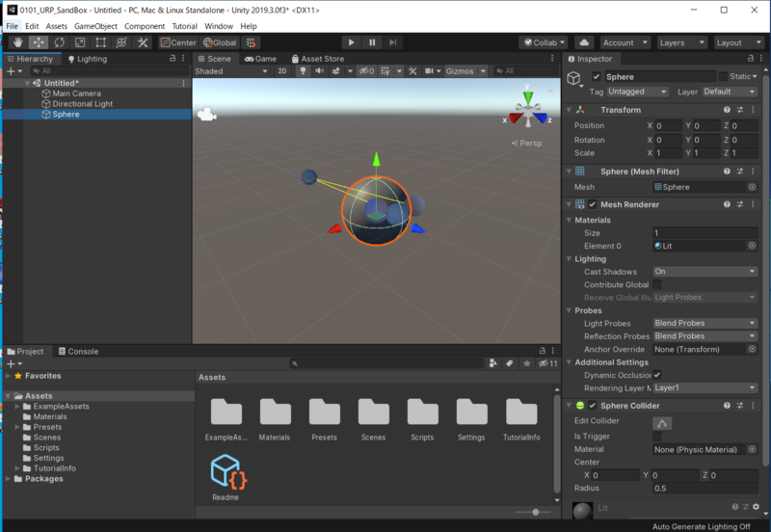Open the scene camera settings icon

(x=429, y=71)
